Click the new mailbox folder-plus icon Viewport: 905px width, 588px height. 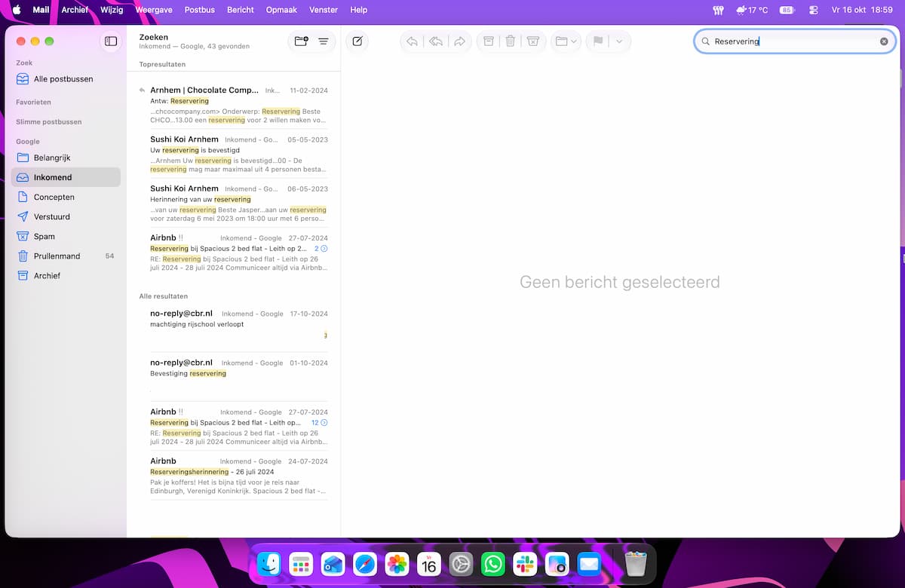[301, 41]
